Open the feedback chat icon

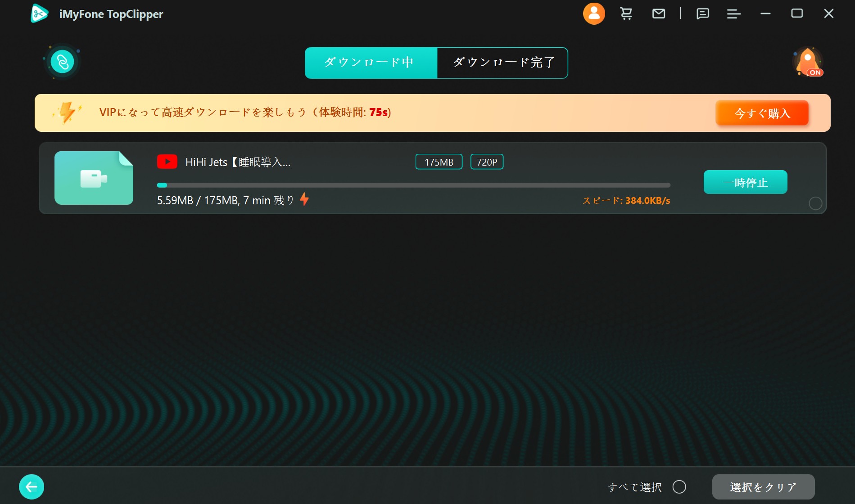tap(702, 14)
